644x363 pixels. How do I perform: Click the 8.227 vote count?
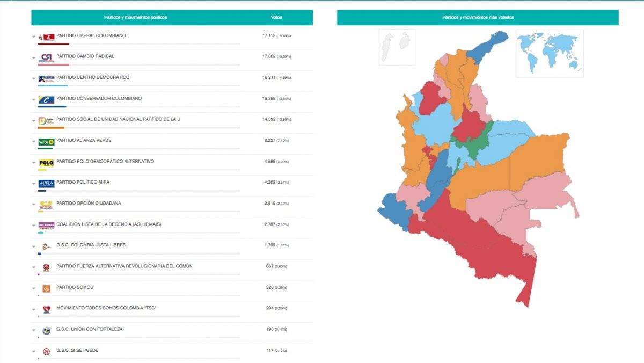(269, 140)
